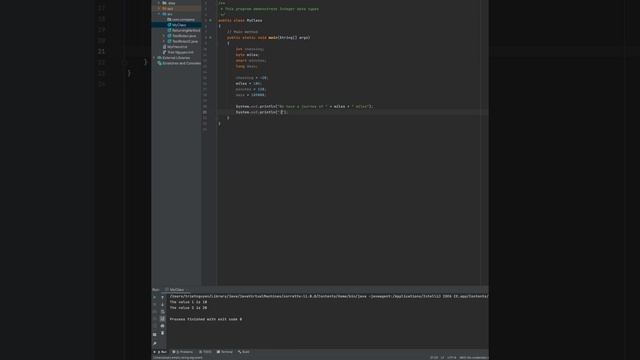Run main method using its gutter arrow
This screenshot has height=360, width=640.
(x=211, y=38)
